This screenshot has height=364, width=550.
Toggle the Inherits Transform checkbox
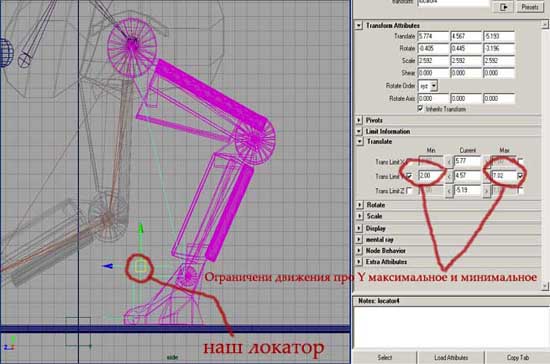click(x=421, y=109)
